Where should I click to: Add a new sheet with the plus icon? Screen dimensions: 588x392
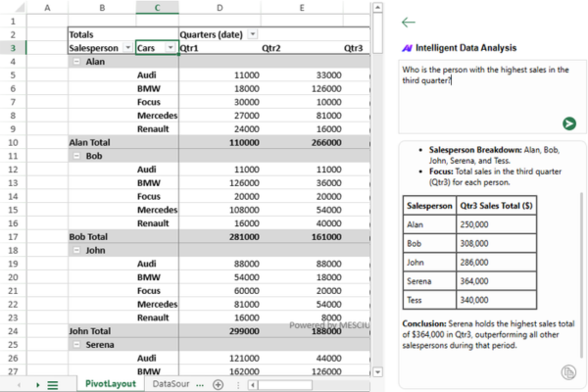(x=218, y=384)
